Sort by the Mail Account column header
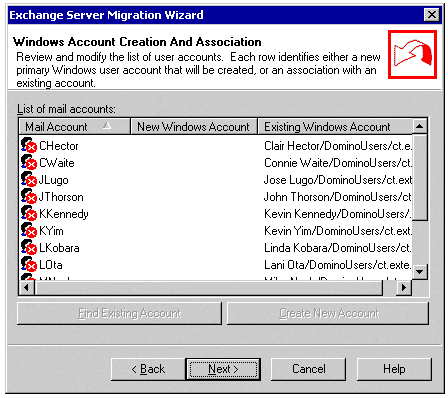This screenshot has width=448, height=398. (x=74, y=126)
